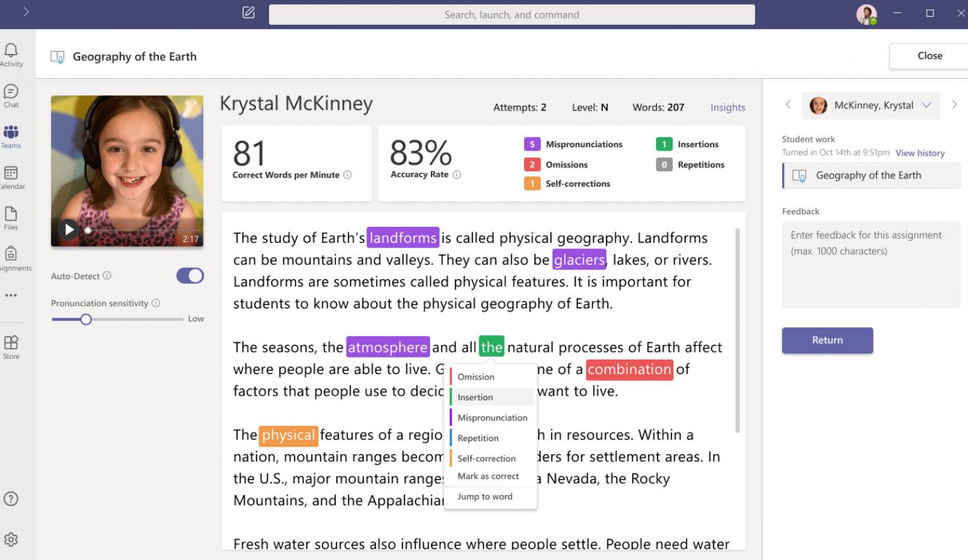Click the red highlighted word combination
Viewport: 968px width, 560px height.
pyautogui.click(x=629, y=369)
